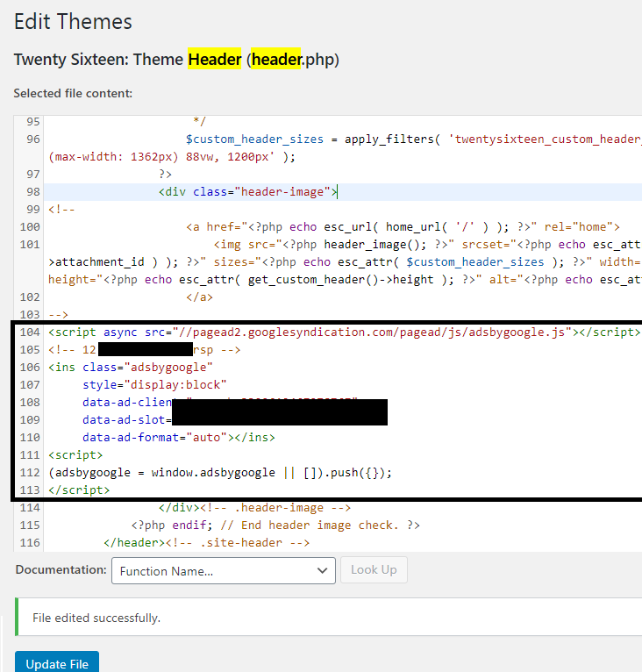Click the '-->' comment closer on line 103
This screenshot has height=672, width=642.
(58, 315)
